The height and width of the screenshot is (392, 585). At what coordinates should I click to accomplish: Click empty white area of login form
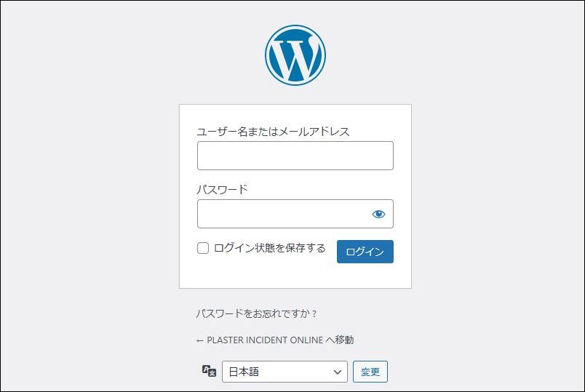pos(295,276)
